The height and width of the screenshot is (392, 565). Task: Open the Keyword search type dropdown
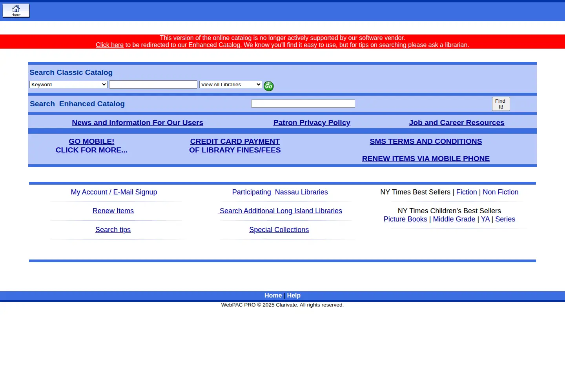[68, 84]
